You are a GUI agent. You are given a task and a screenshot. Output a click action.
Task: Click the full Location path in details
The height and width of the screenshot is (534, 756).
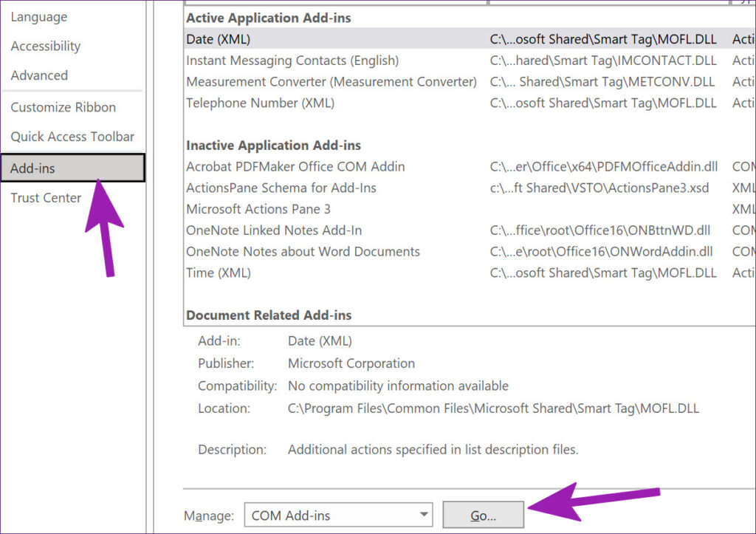click(493, 408)
